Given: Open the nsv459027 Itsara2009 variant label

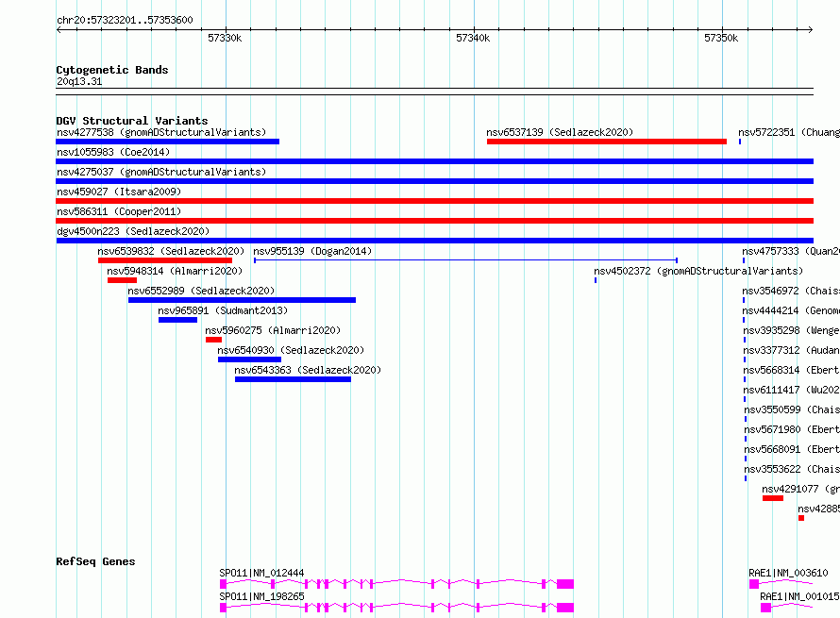Looking at the screenshot, I should tap(119, 192).
